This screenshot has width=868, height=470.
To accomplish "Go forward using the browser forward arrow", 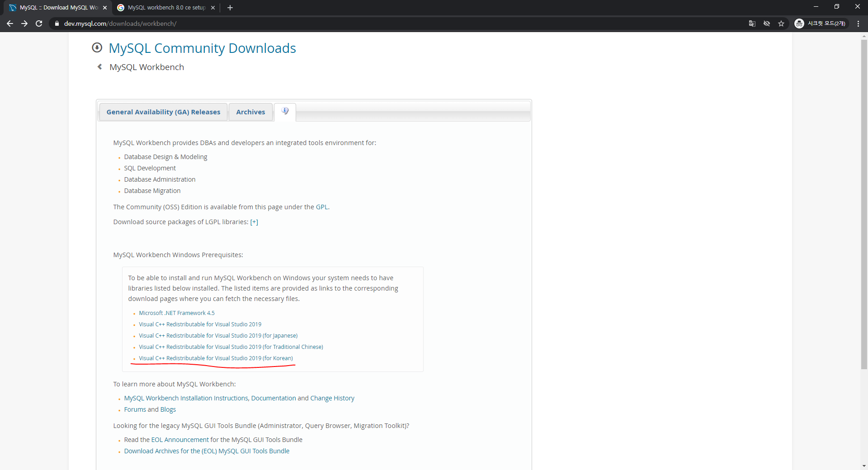I will point(24,23).
